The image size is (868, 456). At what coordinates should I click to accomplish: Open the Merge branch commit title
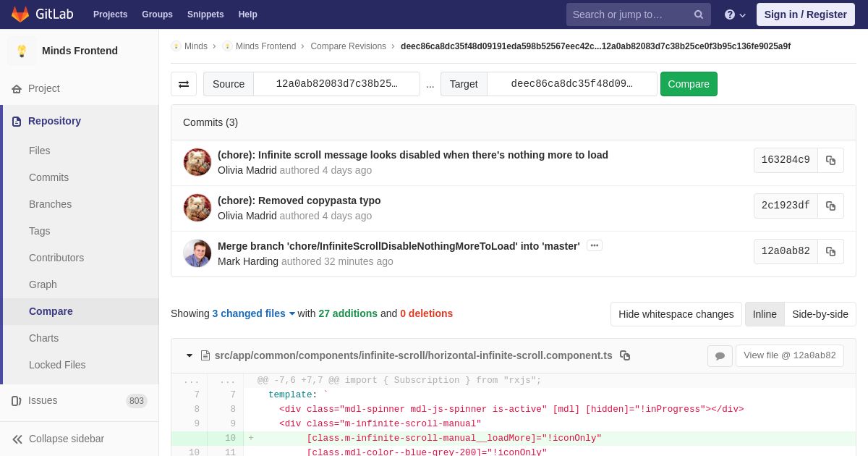click(399, 246)
